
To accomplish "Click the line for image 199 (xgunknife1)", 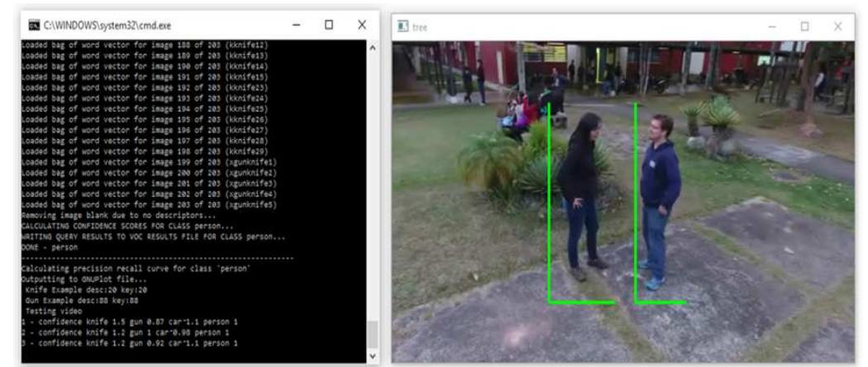I will 149,162.
